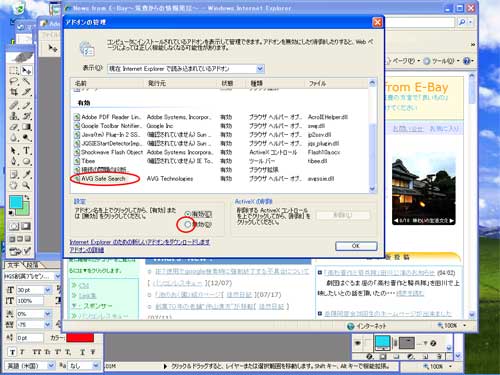Switch to the 段落 Paragraph tab
The height and width of the screenshot is (375, 500).
click(33, 265)
